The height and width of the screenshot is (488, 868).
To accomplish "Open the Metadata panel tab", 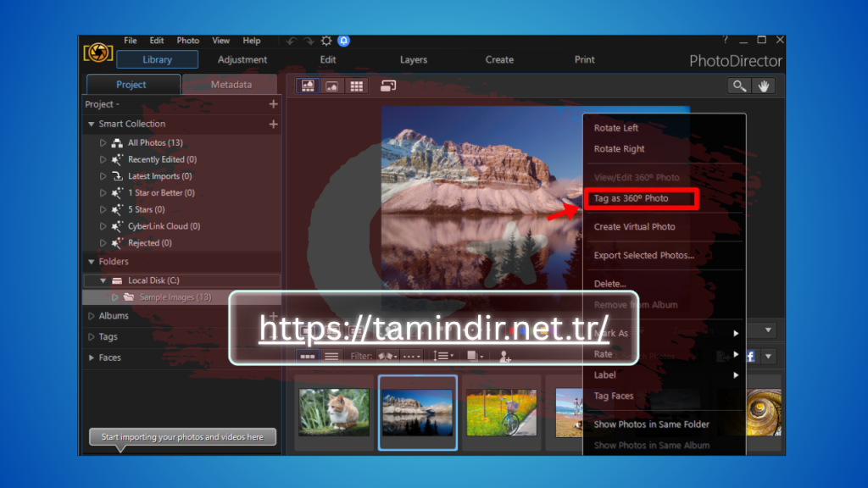I will tap(231, 85).
